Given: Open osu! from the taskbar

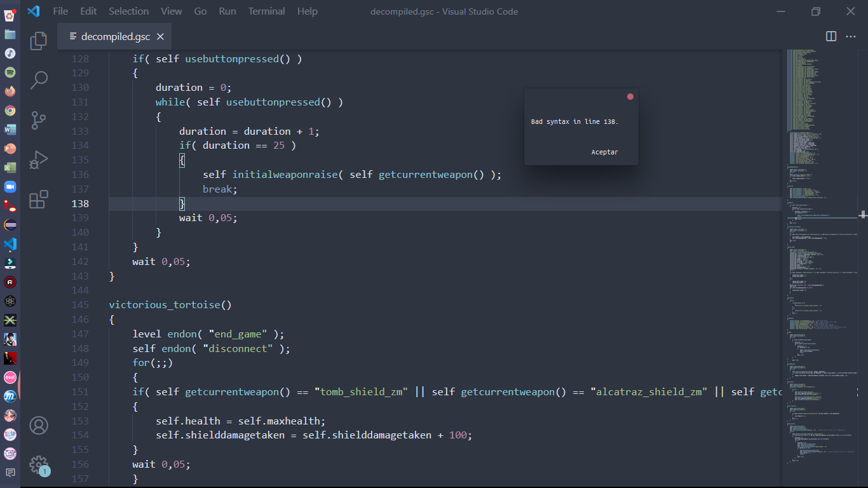Looking at the screenshot, I should (10, 377).
